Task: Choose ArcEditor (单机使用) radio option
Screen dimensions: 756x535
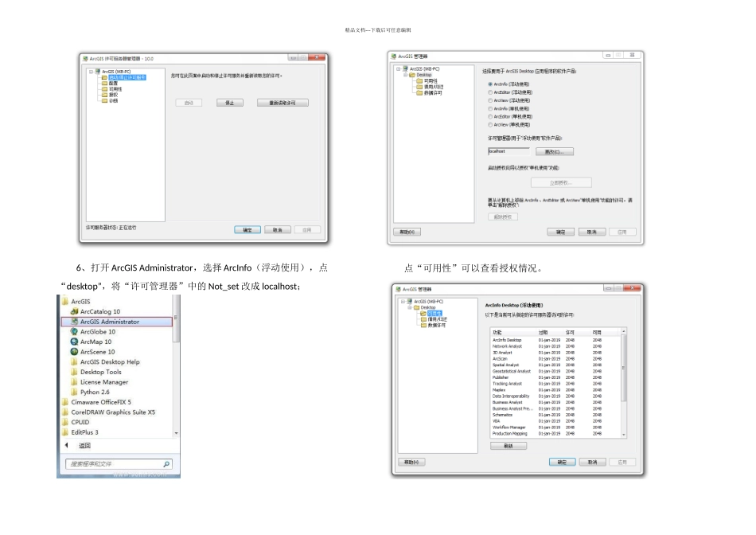Action: pos(490,117)
